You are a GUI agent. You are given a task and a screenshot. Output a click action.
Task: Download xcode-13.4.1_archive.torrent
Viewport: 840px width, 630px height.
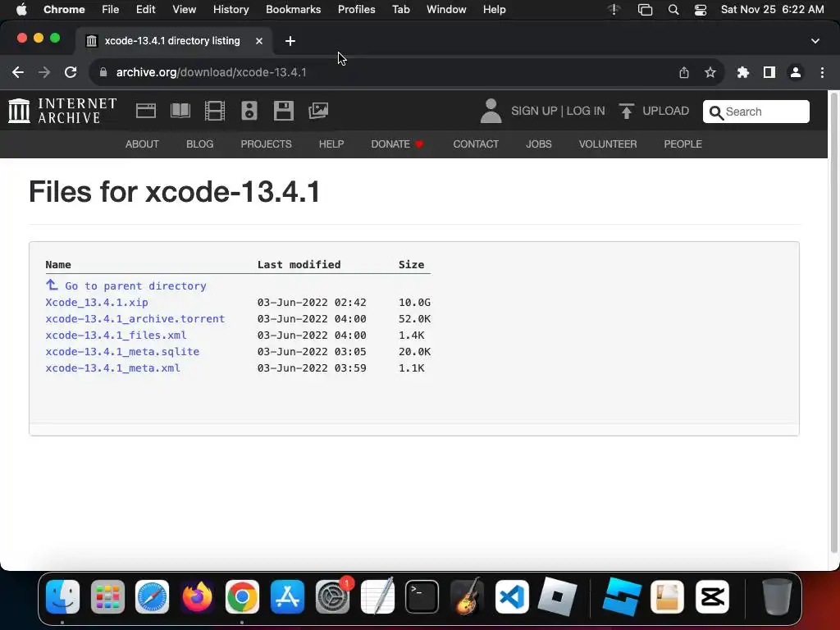pyautogui.click(x=135, y=319)
